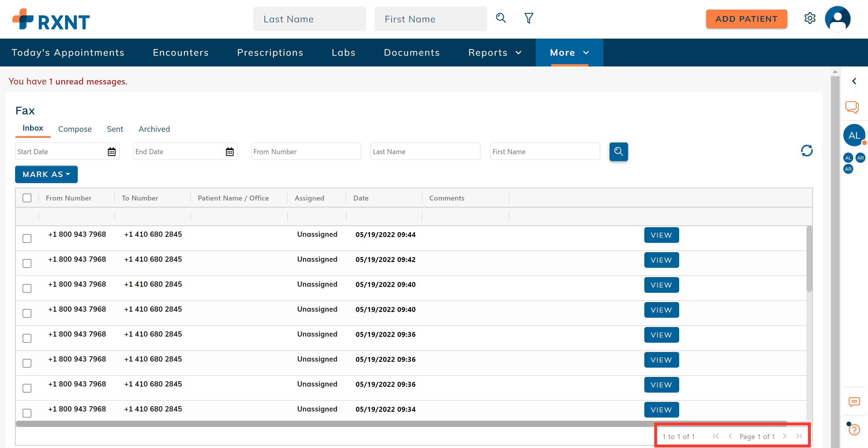Open the Start Date calendar picker
868x448 pixels.
click(x=111, y=152)
